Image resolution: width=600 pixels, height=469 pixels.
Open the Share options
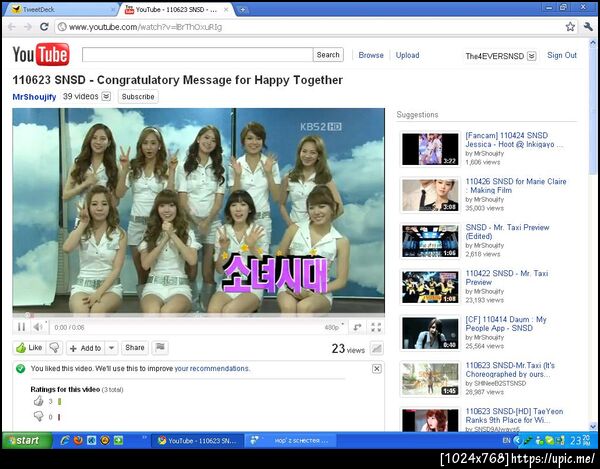pyautogui.click(x=135, y=347)
